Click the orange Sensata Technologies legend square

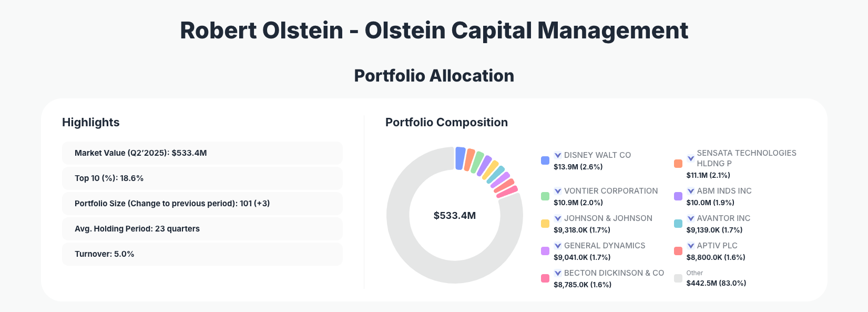pos(678,164)
